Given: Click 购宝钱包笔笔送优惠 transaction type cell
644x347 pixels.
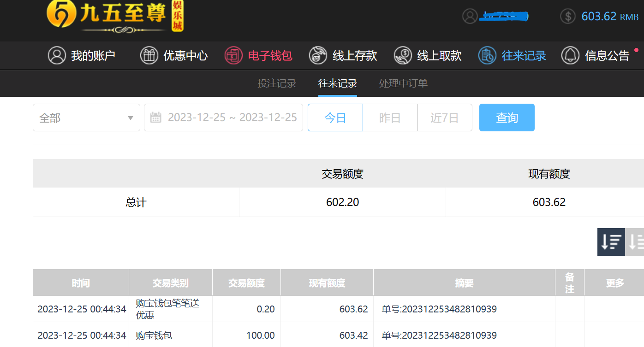Looking at the screenshot, I should pyautogui.click(x=171, y=309).
